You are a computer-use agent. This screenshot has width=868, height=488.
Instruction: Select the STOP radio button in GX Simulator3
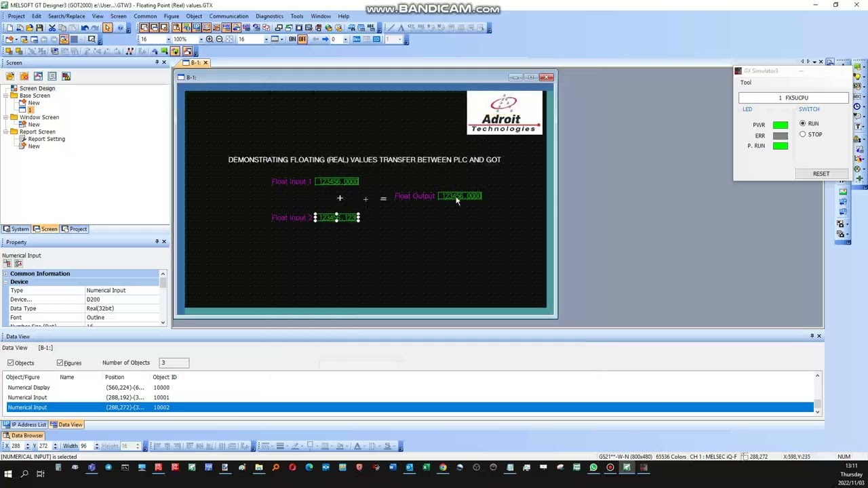coord(803,134)
